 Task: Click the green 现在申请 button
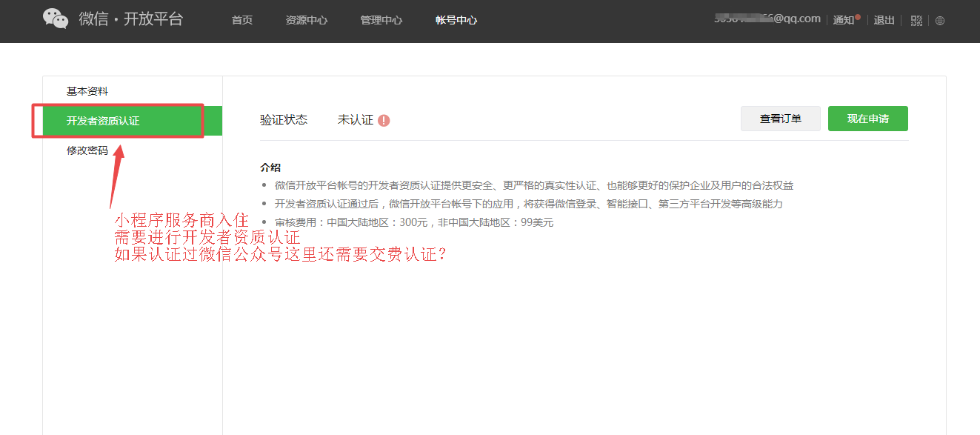(868, 119)
